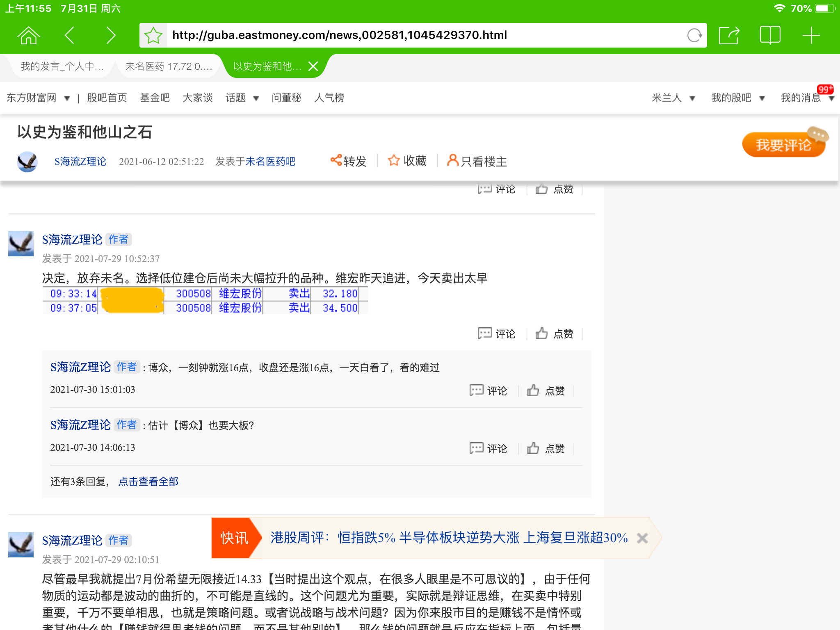Click the URL address bar field
The width and height of the screenshot is (840, 630).
point(369,35)
